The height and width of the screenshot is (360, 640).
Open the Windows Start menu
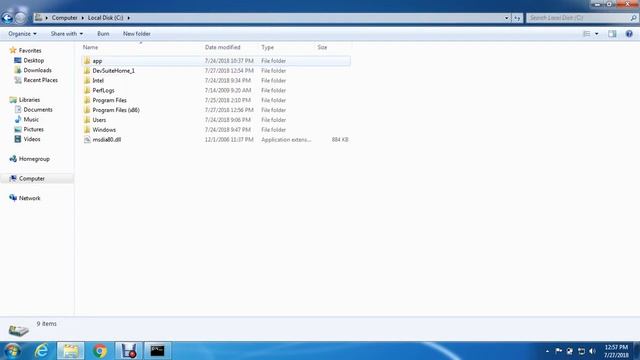tap(12, 351)
